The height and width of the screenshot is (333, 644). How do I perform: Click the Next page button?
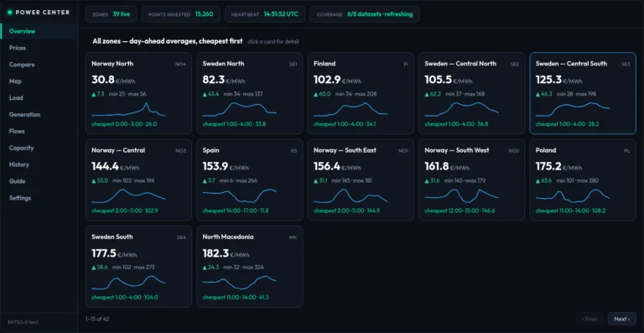(622, 319)
